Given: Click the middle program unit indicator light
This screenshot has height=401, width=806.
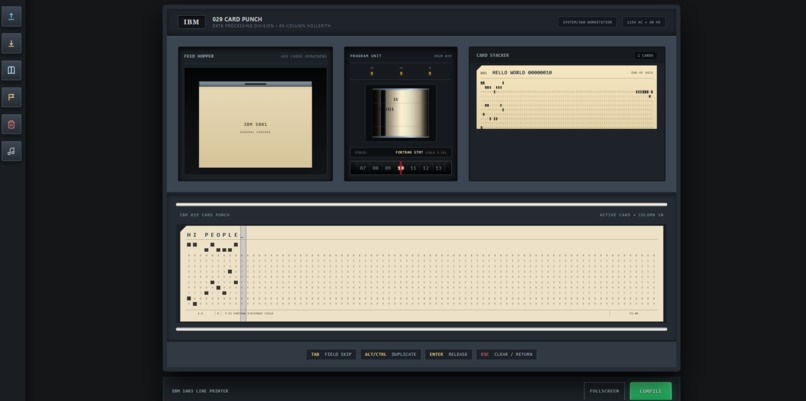Looking at the screenshot, I should tap(401, 74).
